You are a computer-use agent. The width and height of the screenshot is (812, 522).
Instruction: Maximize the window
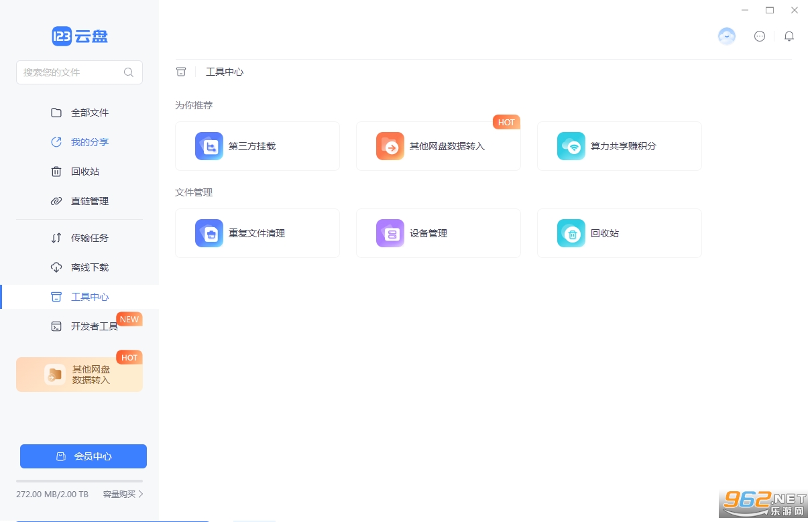tap(770, 10)
